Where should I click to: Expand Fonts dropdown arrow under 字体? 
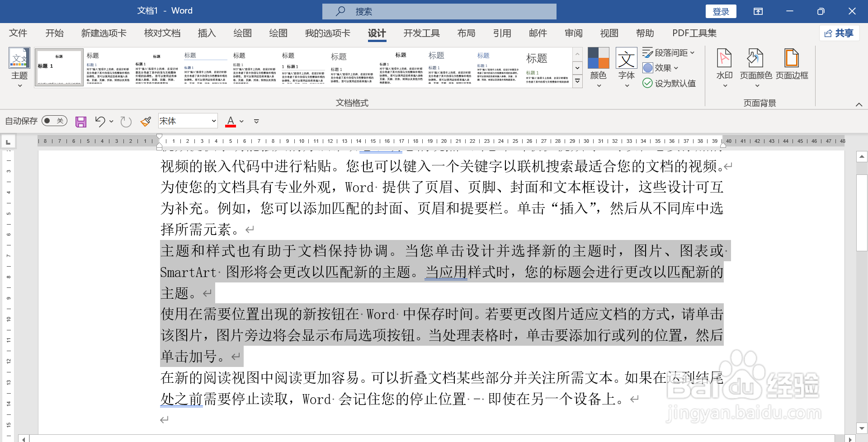point(627,85)
